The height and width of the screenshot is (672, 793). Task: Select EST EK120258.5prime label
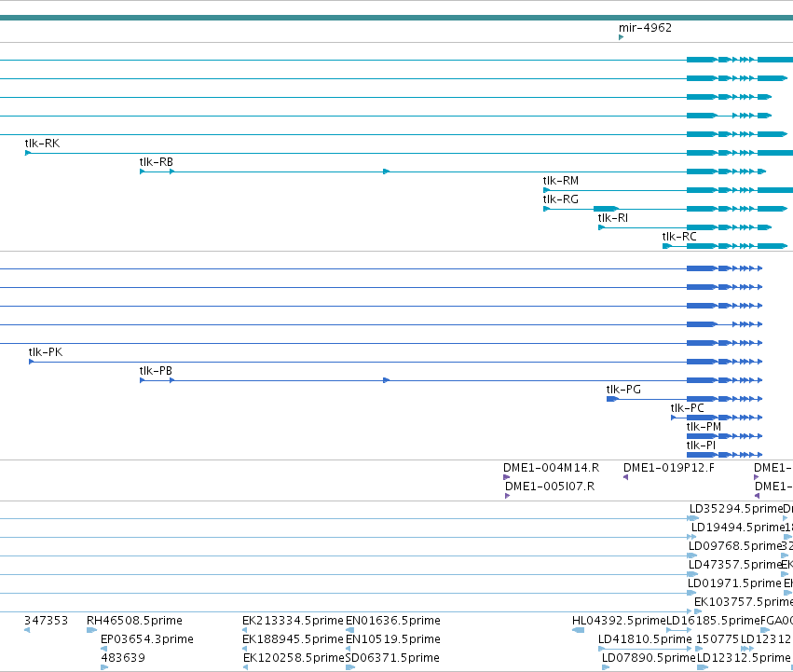click(x=294, y=658)
